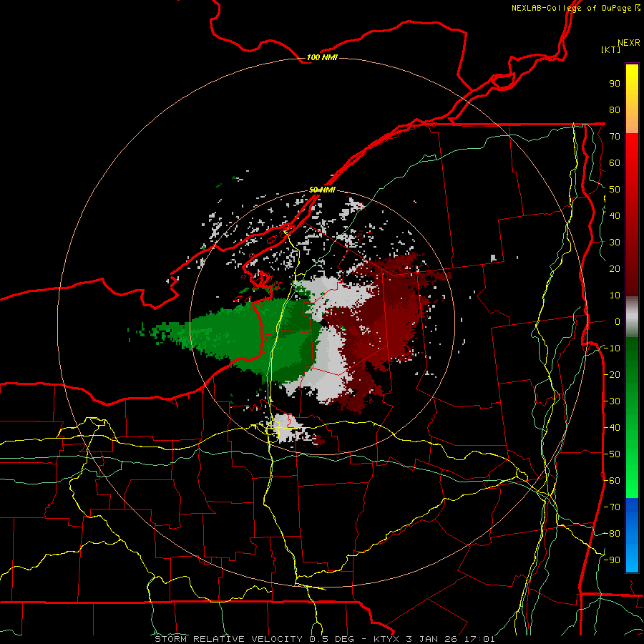Viewport: 644px width, 644px height.
Task: Click the 50 NMI range ring label
Action: pos(322,190)
